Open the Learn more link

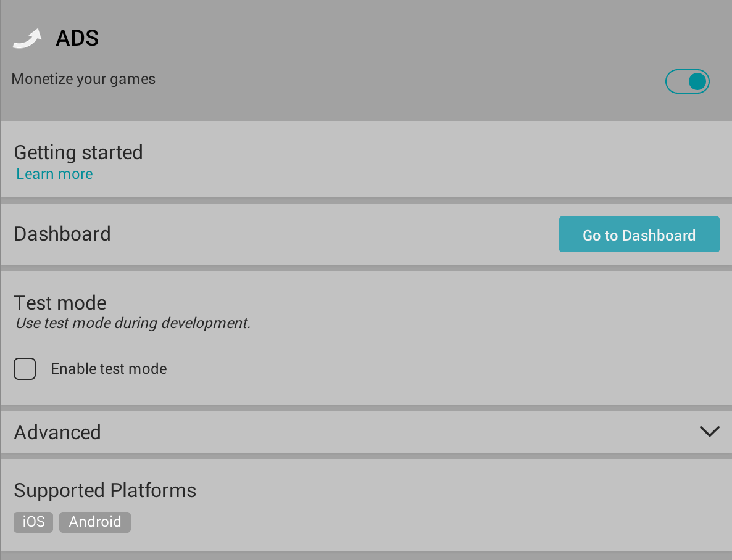pyautogui.click(x=54, y=173)
